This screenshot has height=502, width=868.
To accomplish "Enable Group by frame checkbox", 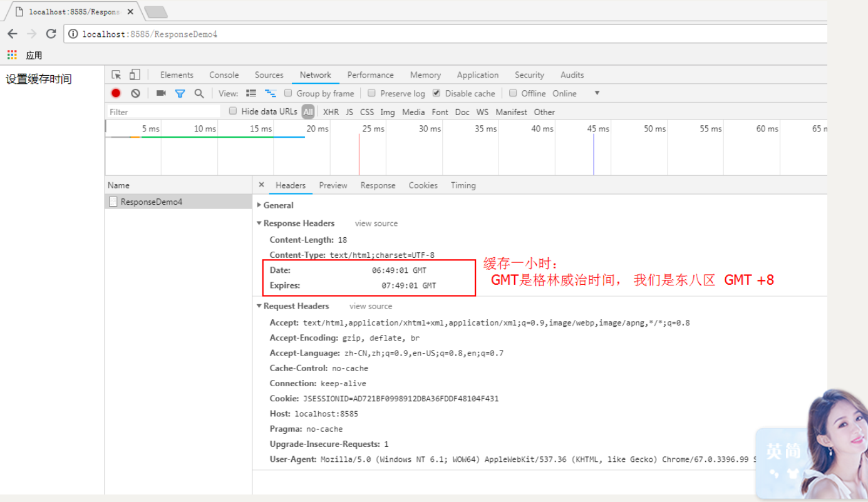I will coord(288,93).
